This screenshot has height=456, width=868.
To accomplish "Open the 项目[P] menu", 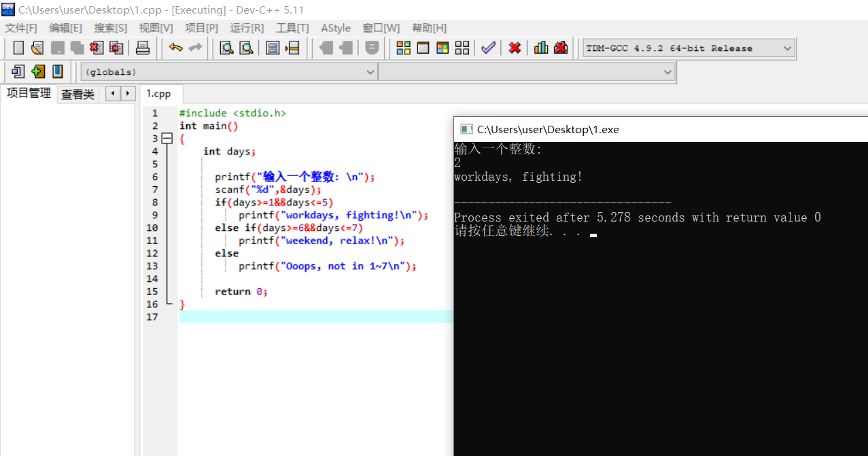I will coord(201,28).
